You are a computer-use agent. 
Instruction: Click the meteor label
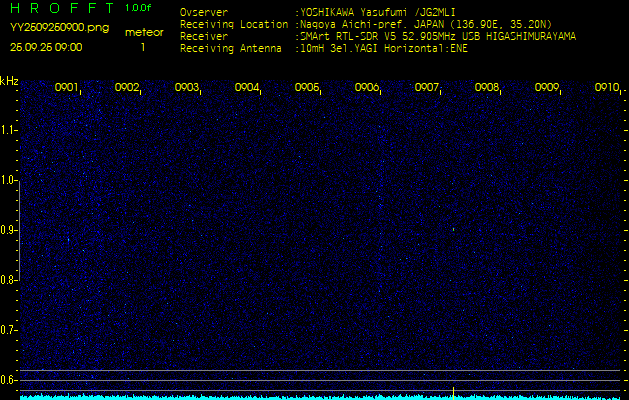(144, 33)
